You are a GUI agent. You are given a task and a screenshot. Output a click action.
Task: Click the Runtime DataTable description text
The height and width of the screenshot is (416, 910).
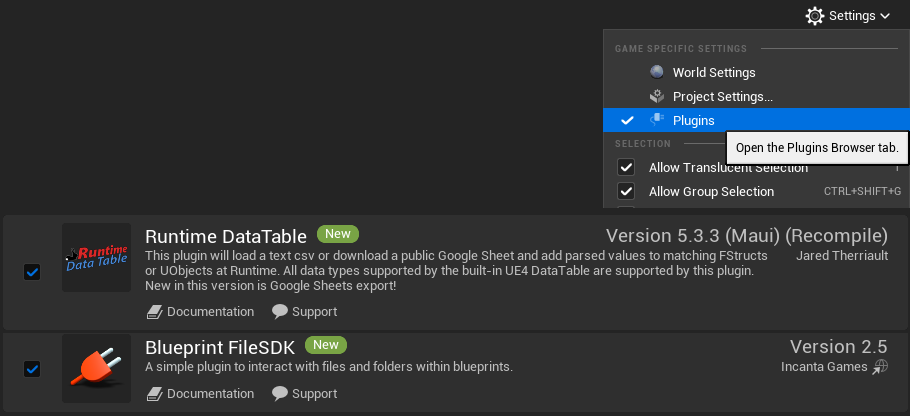[x=456, y=271]
